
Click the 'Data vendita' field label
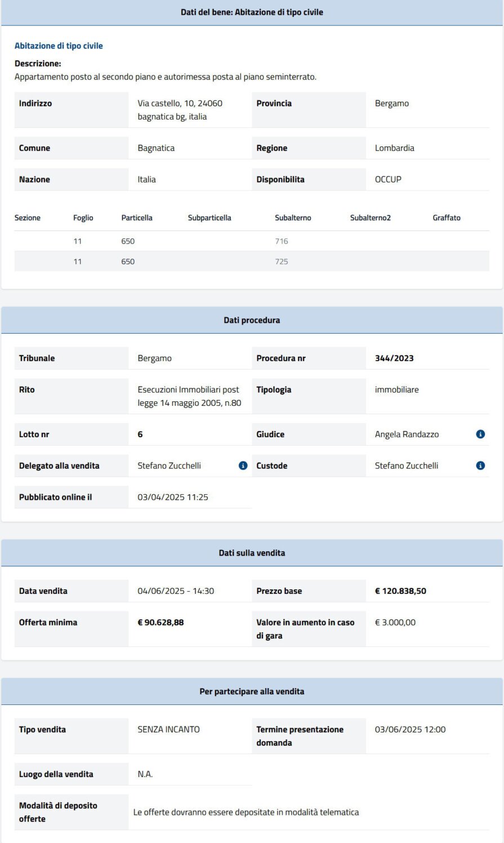43,591
